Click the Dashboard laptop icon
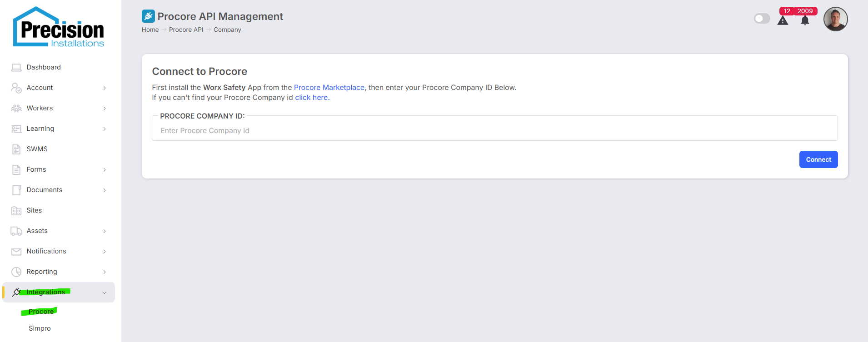The width and height of the screenshot is (868, 342). pos(16,68)
